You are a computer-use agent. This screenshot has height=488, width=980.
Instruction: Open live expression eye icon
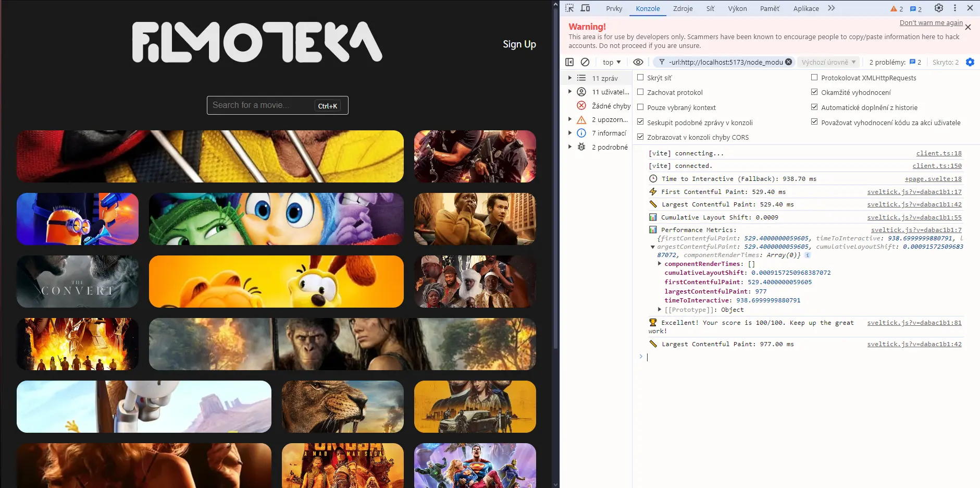(638, 62)
